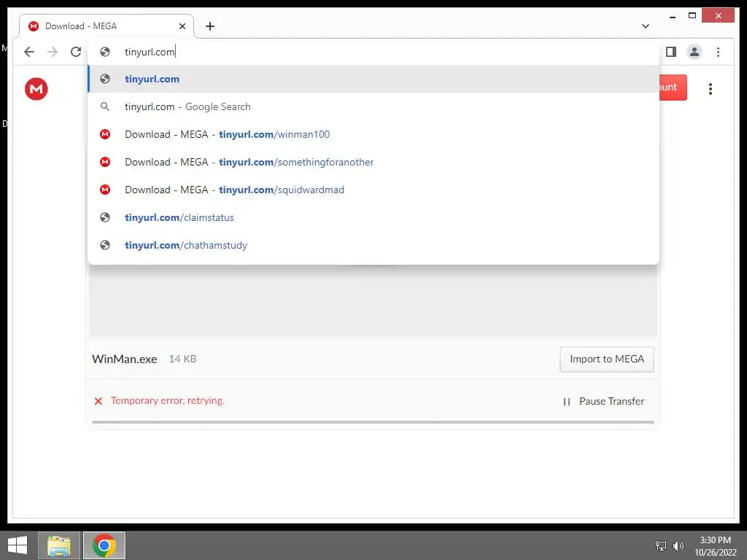Open the volume speaker tray icon
The width and height of the screenshot is (747, 560).
coord(678,545)
